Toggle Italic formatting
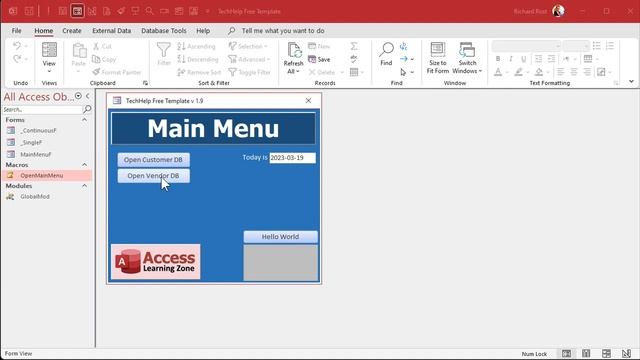Image resolution: width=640 pixels, height=360 pixels. (x=511, y=59)
